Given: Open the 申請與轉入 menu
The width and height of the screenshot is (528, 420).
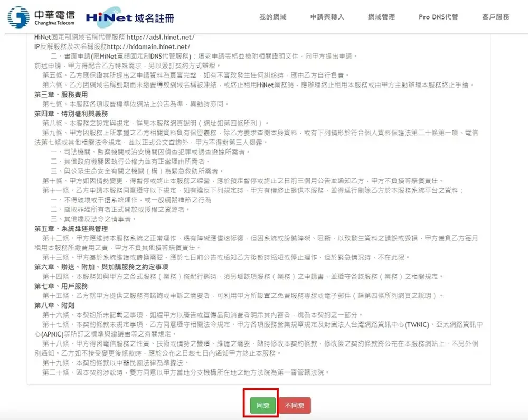Looking at the screenshot, I should pos(327,17).
